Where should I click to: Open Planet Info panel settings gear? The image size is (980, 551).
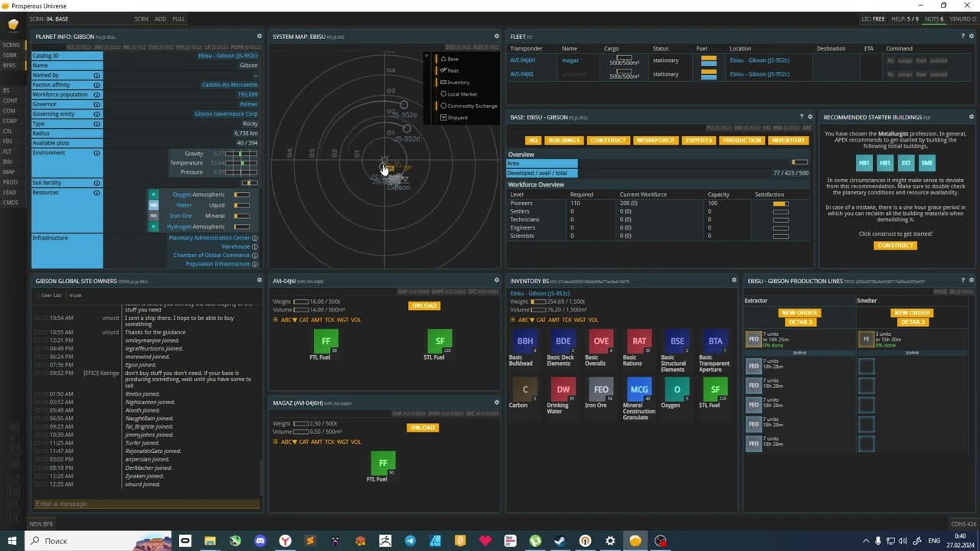pyautogui.click(x=259, y=36)
